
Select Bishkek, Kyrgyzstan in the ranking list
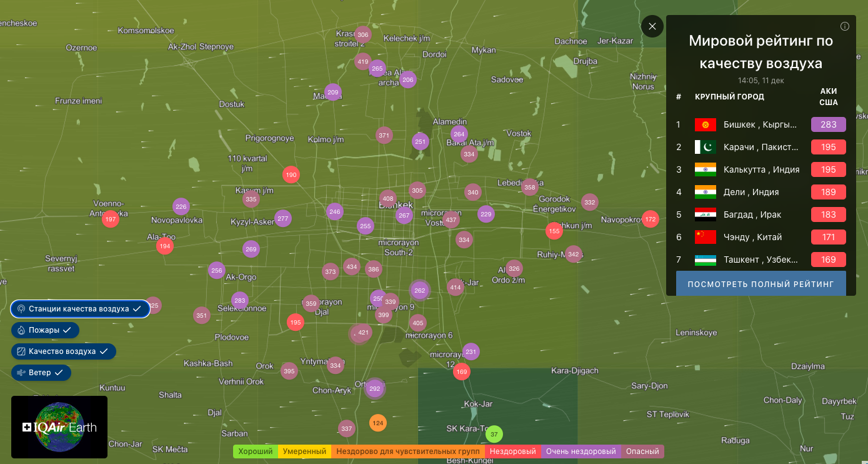pyautogui.click(x=760, y=124)
